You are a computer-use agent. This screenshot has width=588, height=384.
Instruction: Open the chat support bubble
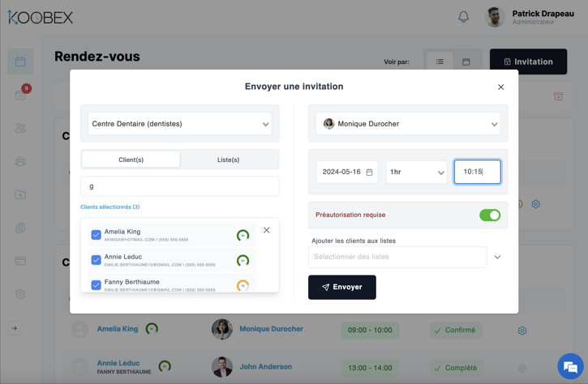pos(570,366)
